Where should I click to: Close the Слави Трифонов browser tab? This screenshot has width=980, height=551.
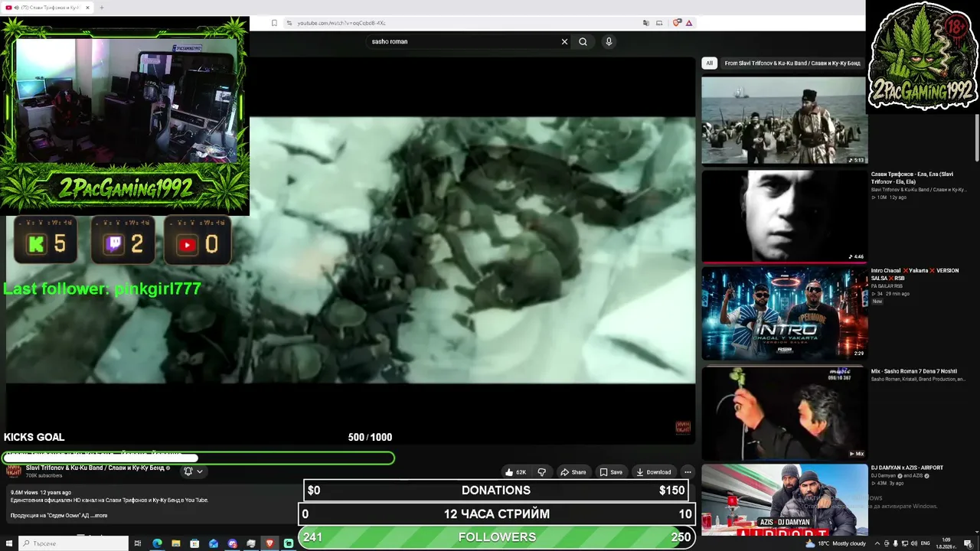point(87,8)
